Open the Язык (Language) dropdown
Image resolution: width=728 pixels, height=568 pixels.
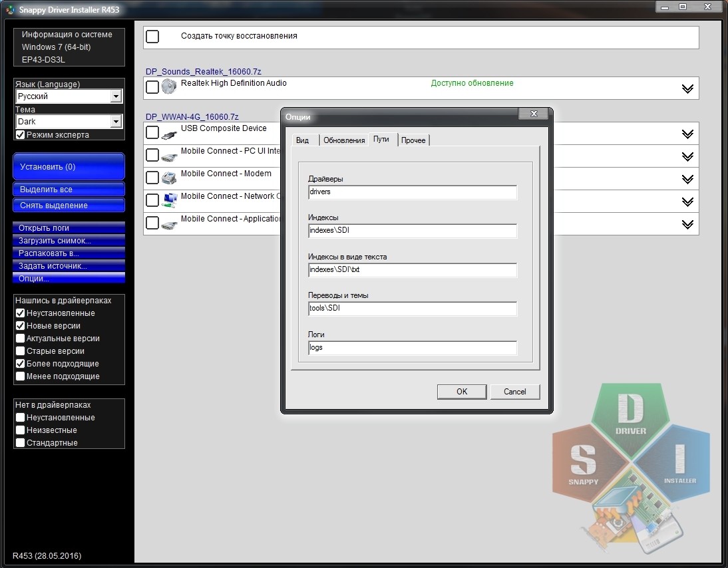pyautogui.click(x=69, y=96)
